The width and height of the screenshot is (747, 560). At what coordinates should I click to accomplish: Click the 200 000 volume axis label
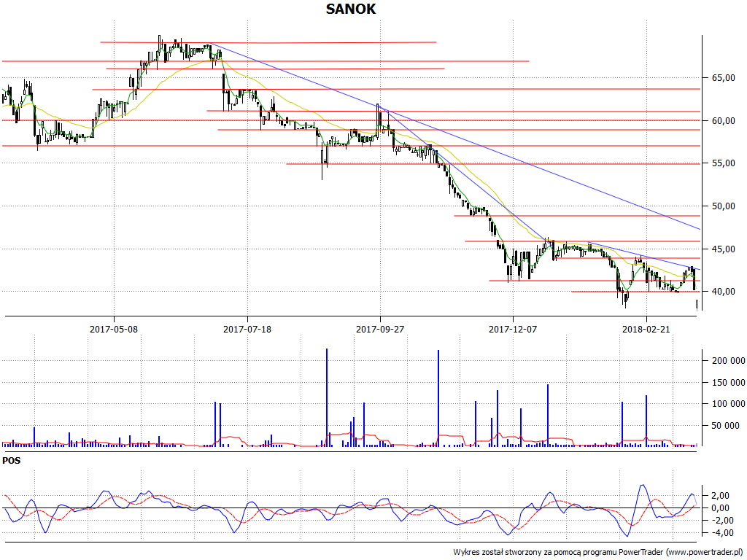coord(729,361)
